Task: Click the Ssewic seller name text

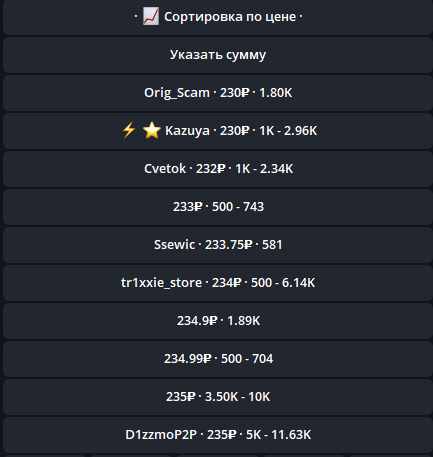Action: (x=174, y=245)
